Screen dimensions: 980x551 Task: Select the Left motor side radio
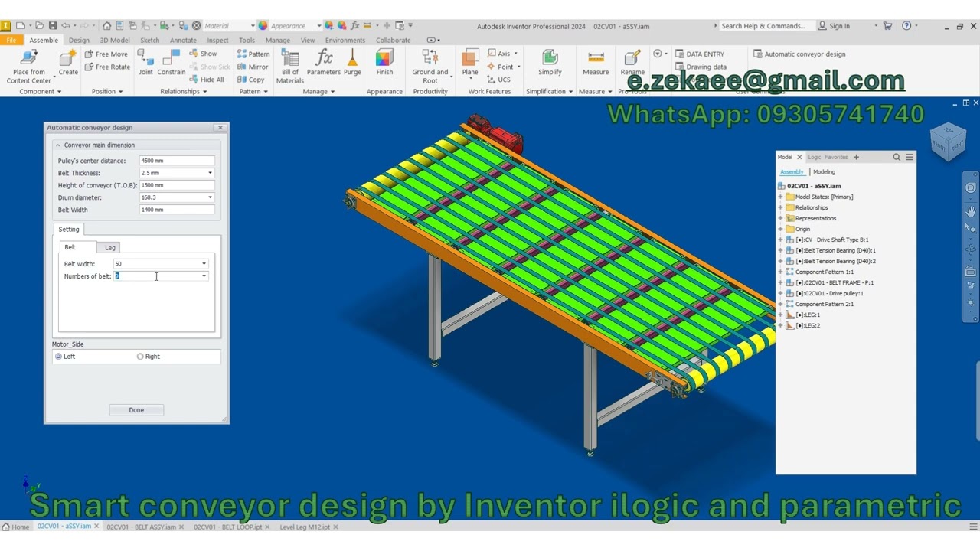[x=58, y=357]
